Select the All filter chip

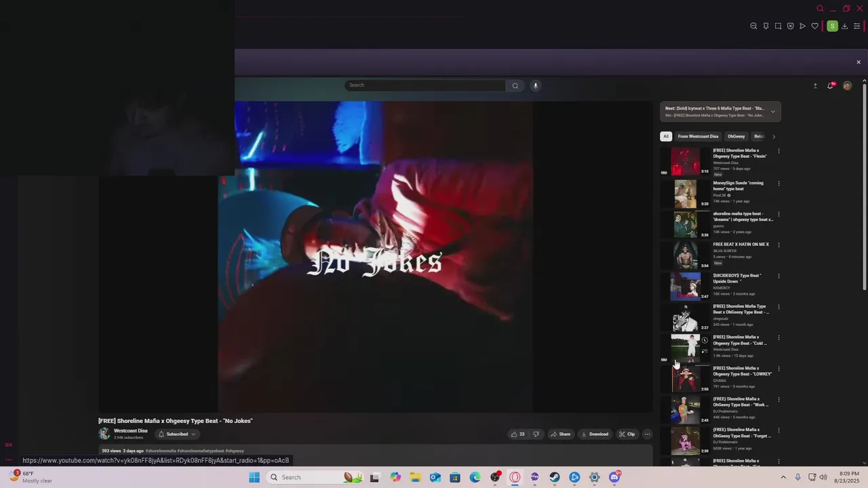666,136
